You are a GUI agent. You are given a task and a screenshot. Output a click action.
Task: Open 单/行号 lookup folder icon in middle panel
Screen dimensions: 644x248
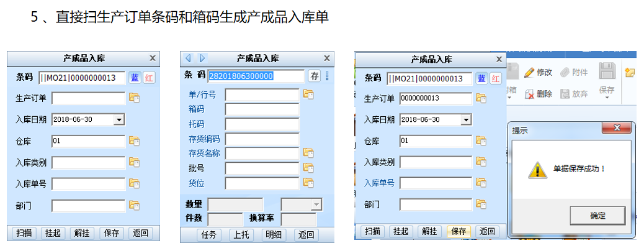pyautogui.click(x=308, y=94)
